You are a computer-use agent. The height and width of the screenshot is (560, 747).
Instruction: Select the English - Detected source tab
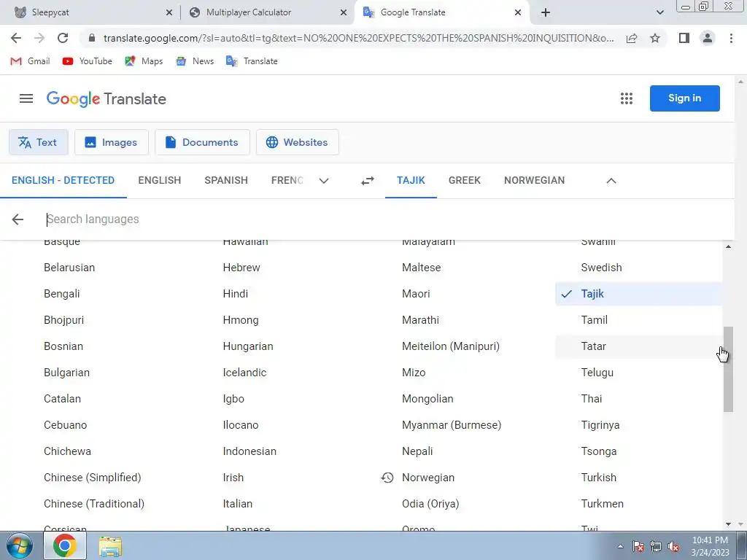(63, 181)
